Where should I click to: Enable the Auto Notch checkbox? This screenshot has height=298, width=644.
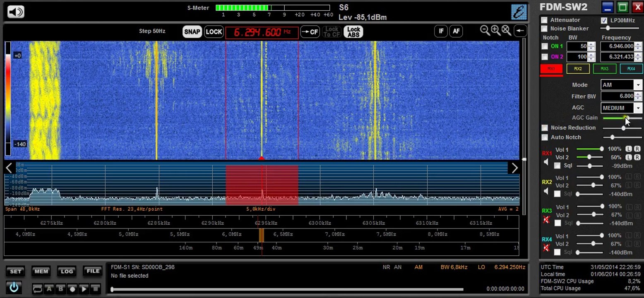coord(545,137)
